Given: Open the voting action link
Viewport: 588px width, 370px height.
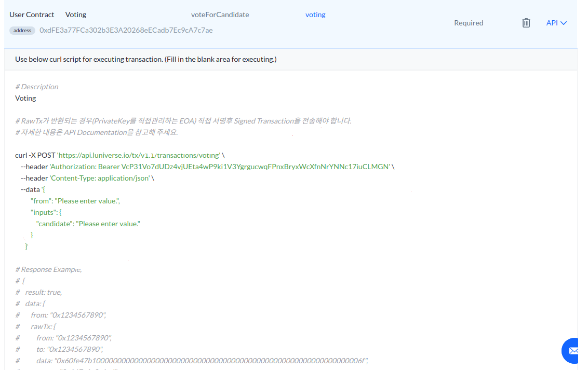Looking at the screenshot, I should click(x=315, y=15).
